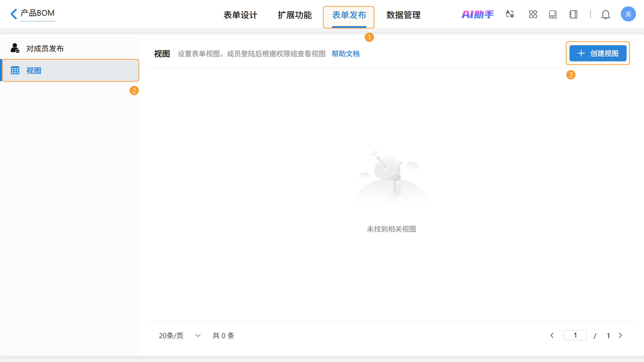Open the apps grid icon
The image size is (644, 362).
(x=533, y=14)
